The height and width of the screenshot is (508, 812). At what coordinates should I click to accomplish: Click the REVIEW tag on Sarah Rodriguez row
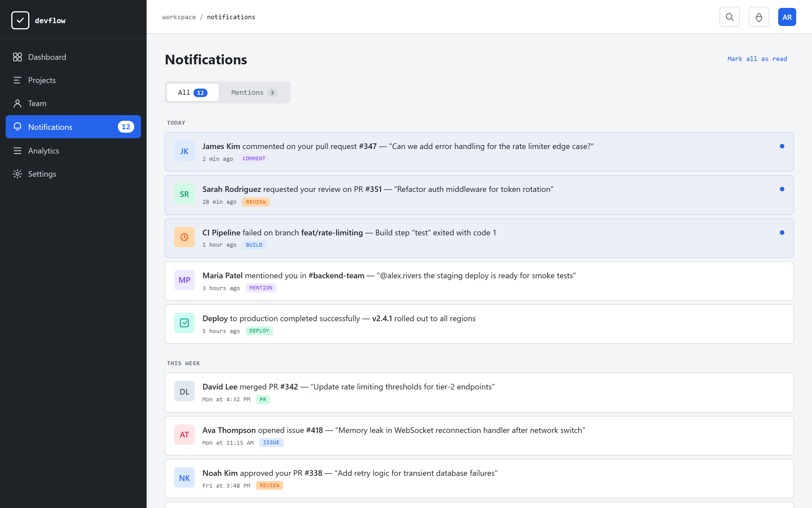point(256,202)
